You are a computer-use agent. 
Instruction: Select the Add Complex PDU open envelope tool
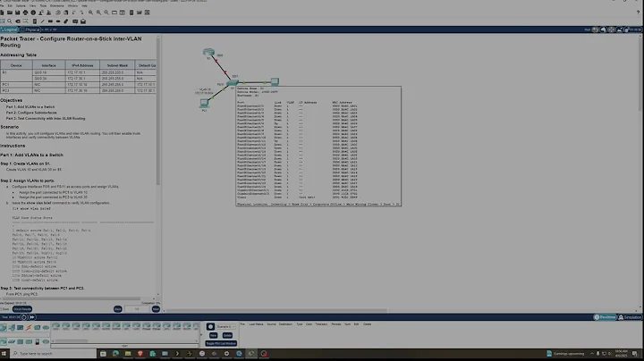(x=83, y=21)
